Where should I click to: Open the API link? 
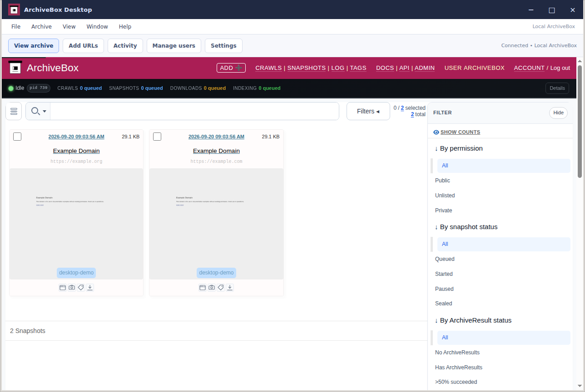(x=404, y=68)
